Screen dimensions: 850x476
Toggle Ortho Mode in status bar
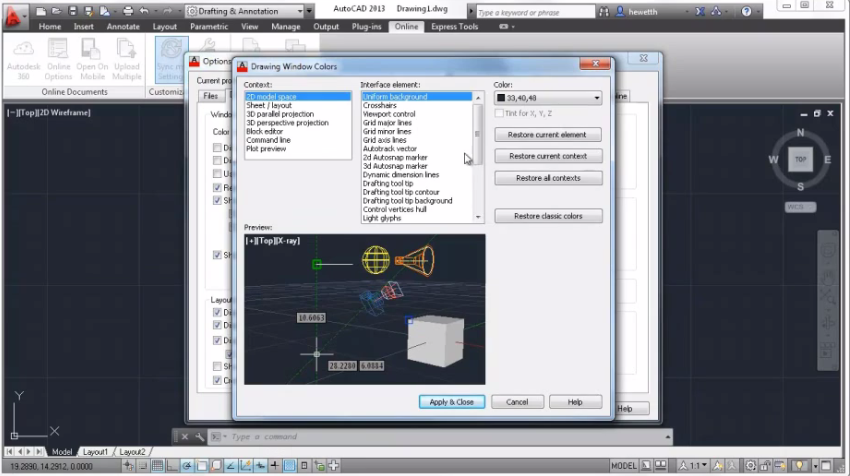(x=172, y=466)
